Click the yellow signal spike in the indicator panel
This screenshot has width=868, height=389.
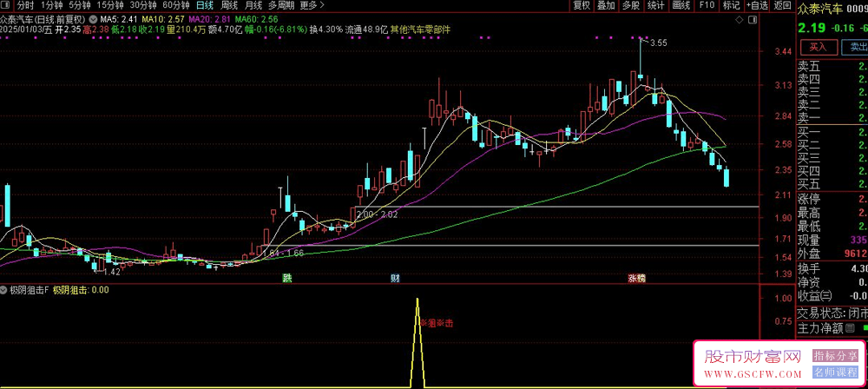418,342
